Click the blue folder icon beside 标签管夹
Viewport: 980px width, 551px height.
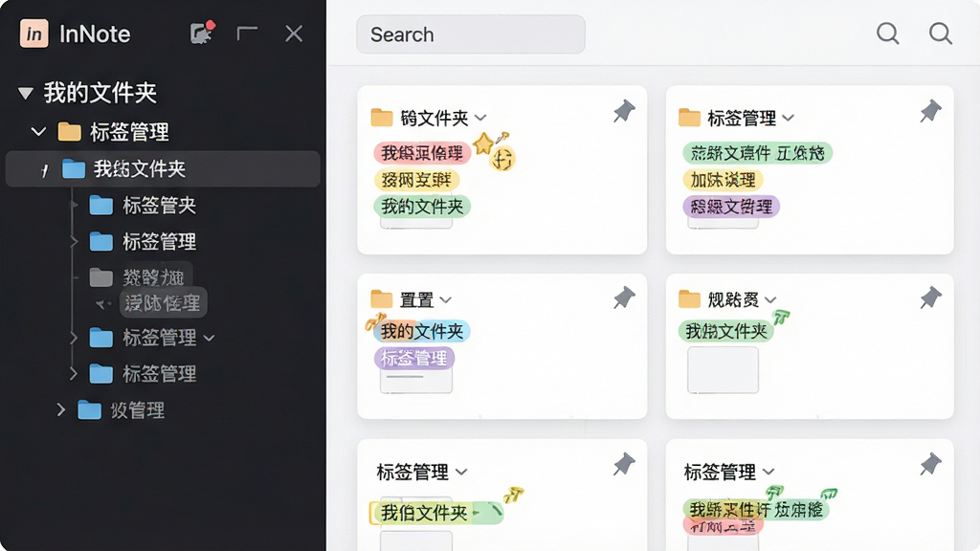100,205
